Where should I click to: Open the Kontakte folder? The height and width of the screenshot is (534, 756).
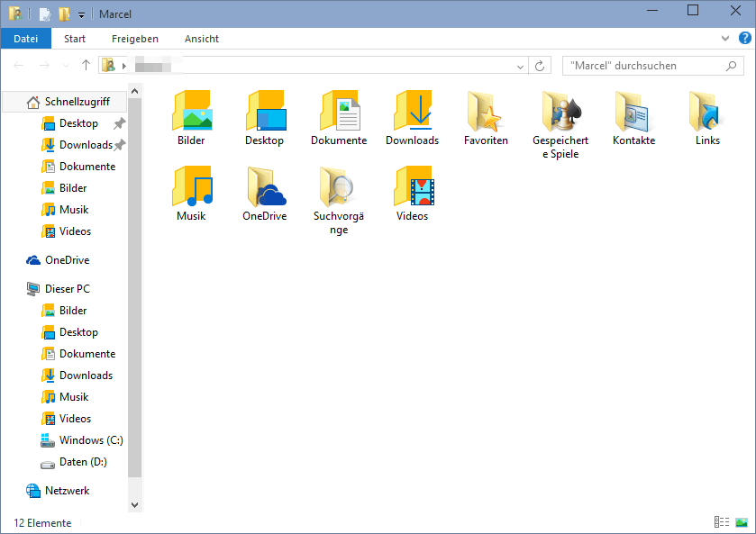633,117
